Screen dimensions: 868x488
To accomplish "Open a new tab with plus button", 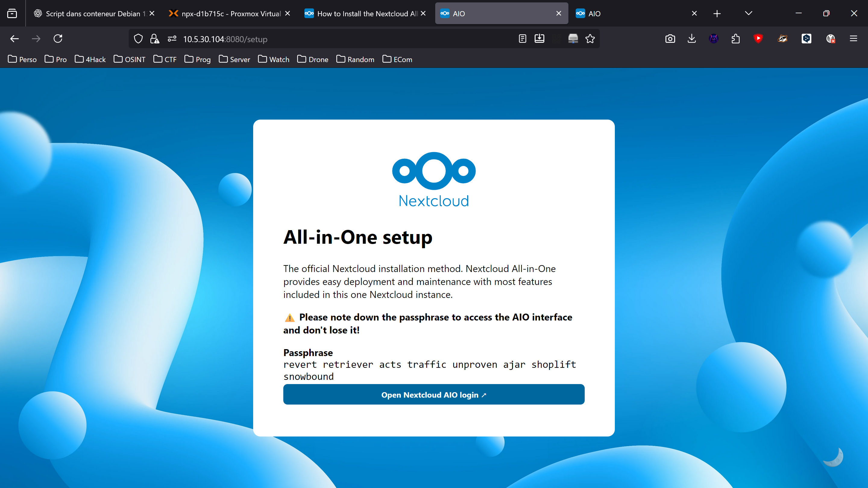I will pos(717,14).
